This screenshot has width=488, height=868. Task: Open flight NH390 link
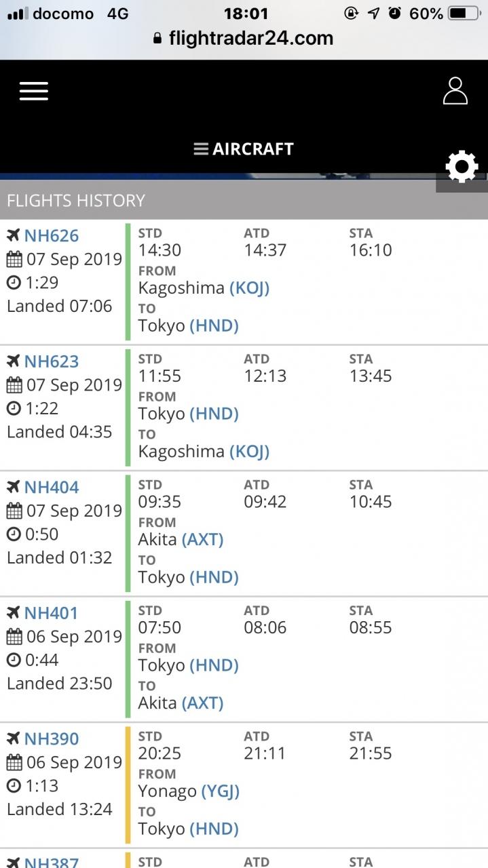(x=52, y=738)
